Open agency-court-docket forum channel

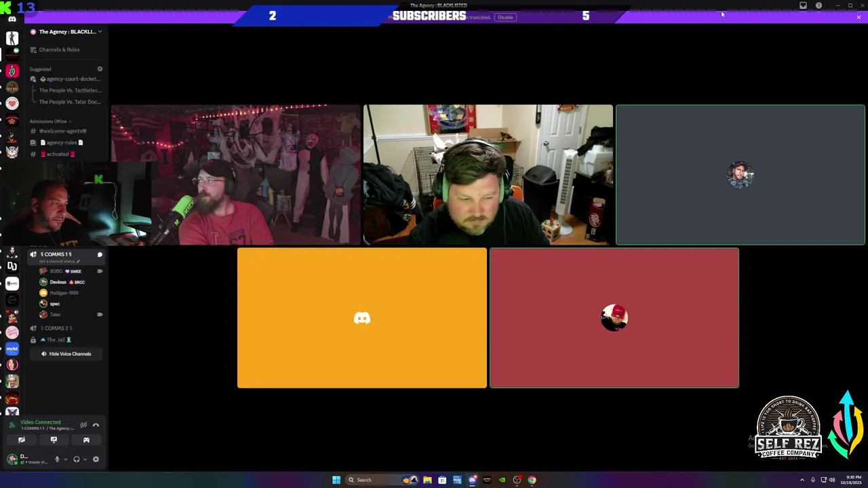(x=66, y=79)
